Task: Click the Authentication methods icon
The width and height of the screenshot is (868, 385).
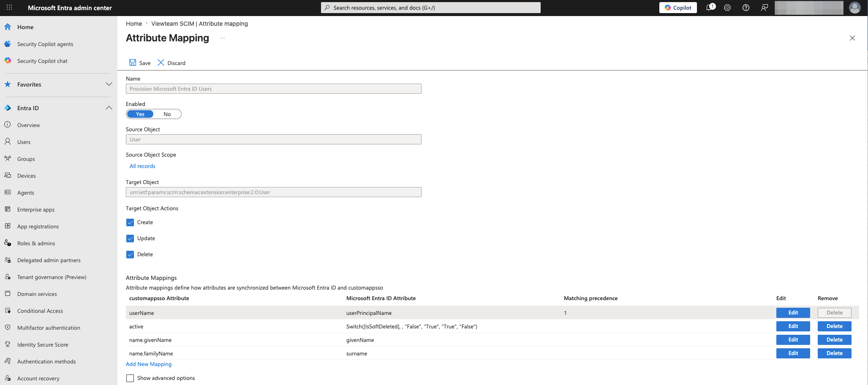Action: point(8,361)
